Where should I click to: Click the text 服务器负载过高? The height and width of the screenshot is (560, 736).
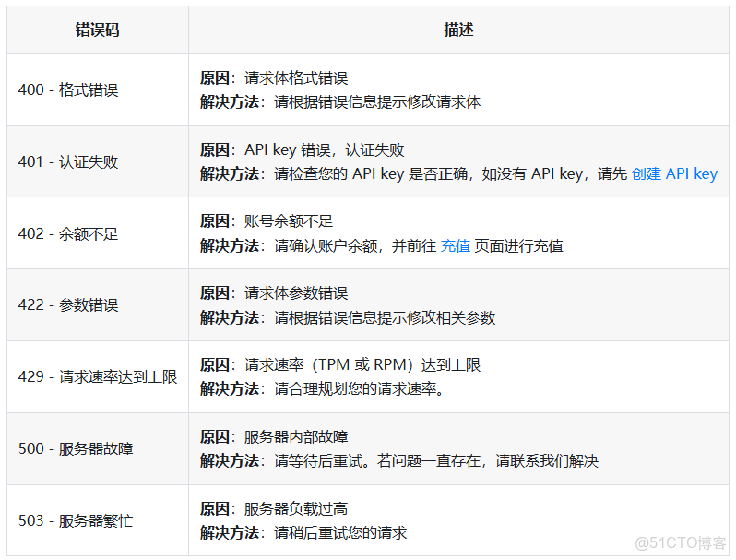(296, 509)
